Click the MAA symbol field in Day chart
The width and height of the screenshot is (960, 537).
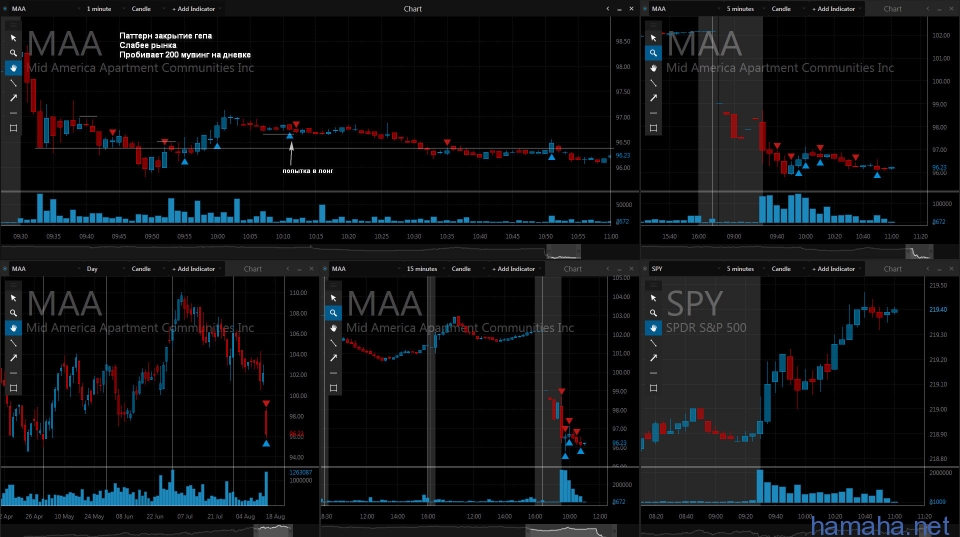click(44, 269)
